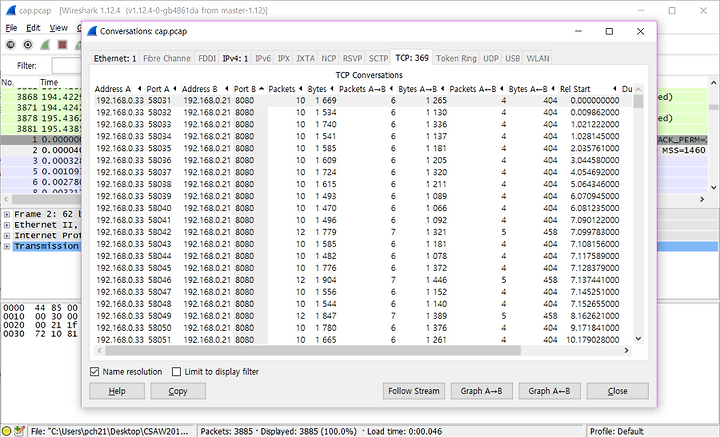Click the conversations vertical scrollbar down arrow
Screen dimensions: 720x437
[638, 339]
